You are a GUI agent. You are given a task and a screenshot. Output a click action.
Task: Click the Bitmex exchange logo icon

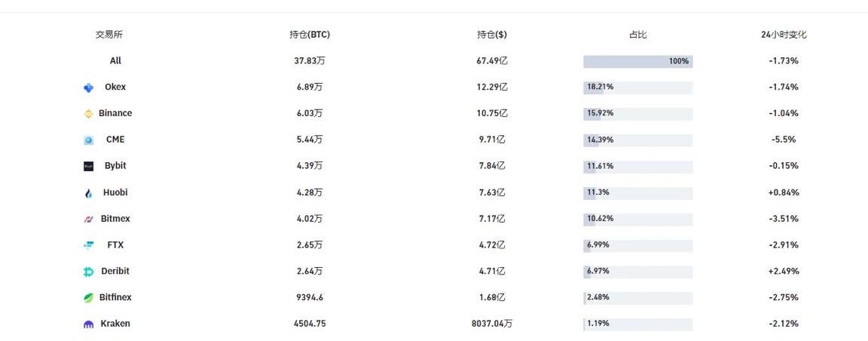click(88, 220)
